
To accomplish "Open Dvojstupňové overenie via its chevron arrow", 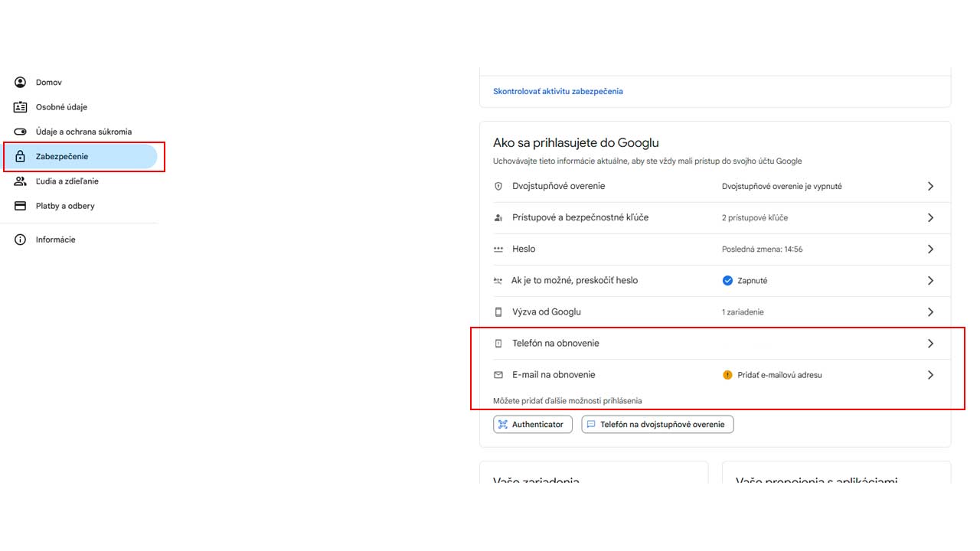I will click(x=930, y=186).
